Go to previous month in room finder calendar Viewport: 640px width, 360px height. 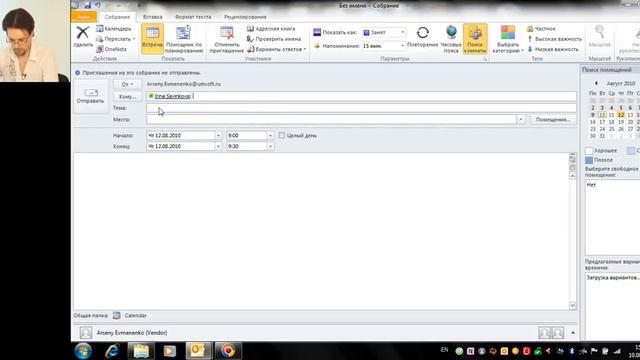click(x=596, y=83)
